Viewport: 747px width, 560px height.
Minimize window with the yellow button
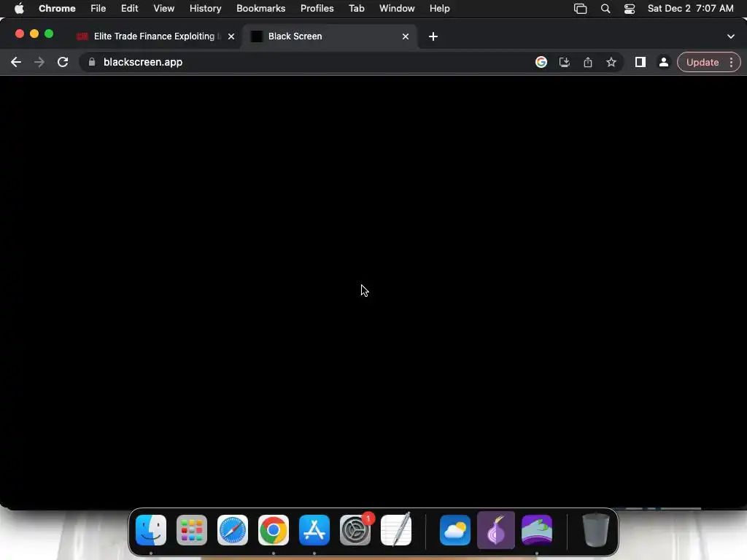click(x=34, y=34)
